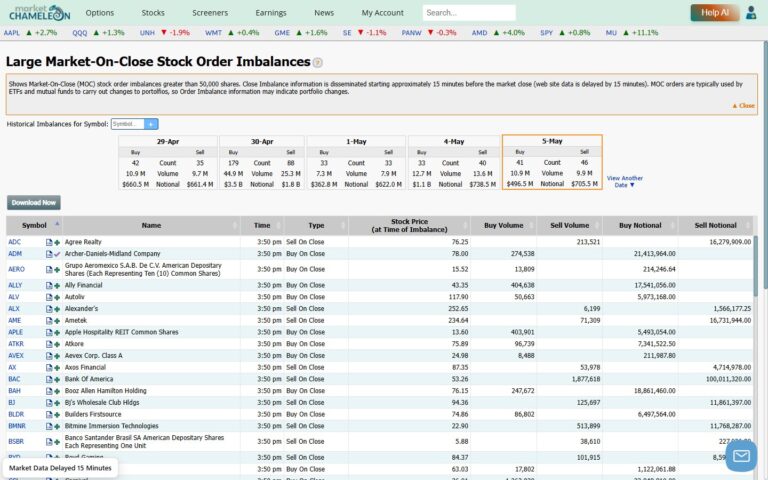Open the document icon for ALLY
The height and width of the screenshot is (480, 768).
click(x=49, y=286)
